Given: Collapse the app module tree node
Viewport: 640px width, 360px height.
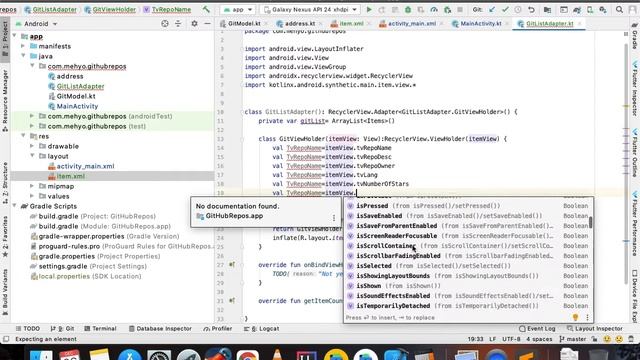Looking at the screenshot, I should click(x=15, y=36).
